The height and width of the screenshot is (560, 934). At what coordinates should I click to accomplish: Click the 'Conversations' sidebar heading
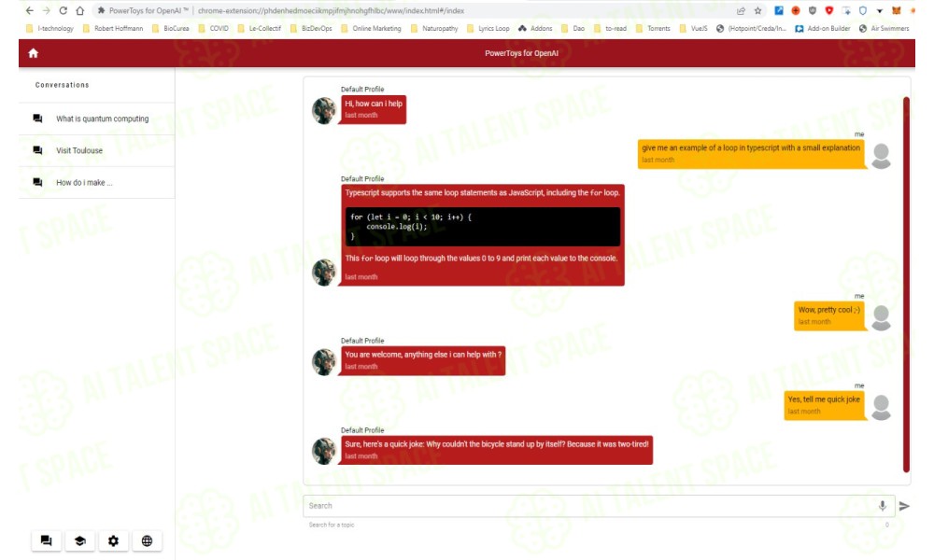click(62, 85)
